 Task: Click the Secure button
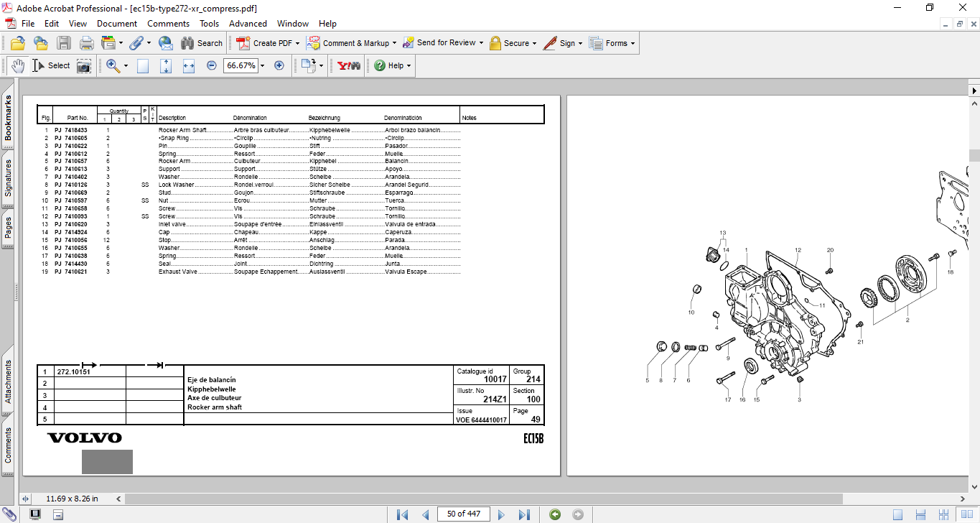513,43
